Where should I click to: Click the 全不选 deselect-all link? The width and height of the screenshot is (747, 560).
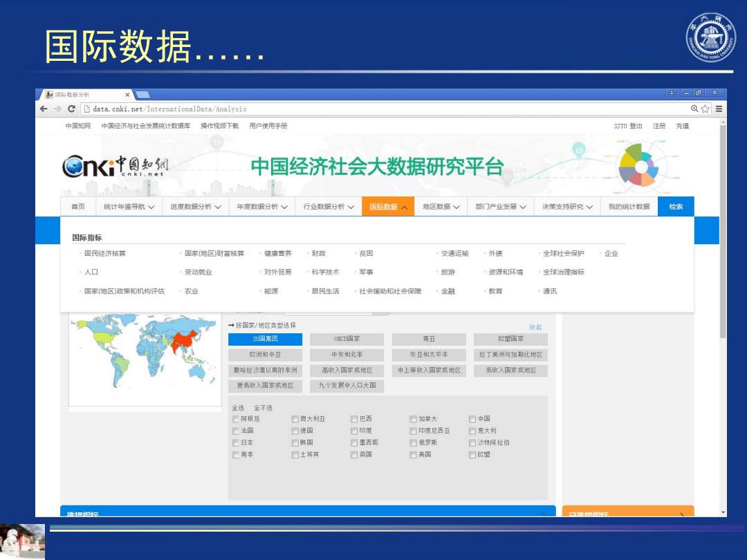pos(263,408)
